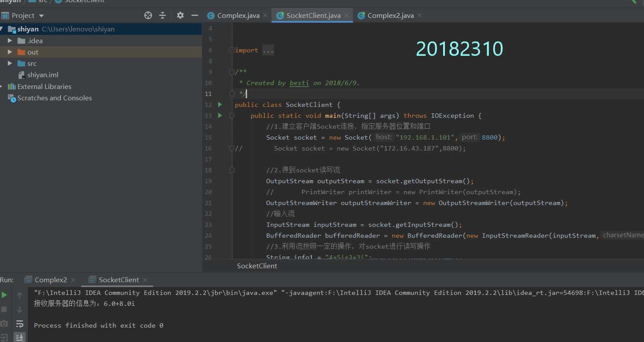644x342 pixels.
Task: Toggle soft-wrap in the console output
Action: coord(20,324)
